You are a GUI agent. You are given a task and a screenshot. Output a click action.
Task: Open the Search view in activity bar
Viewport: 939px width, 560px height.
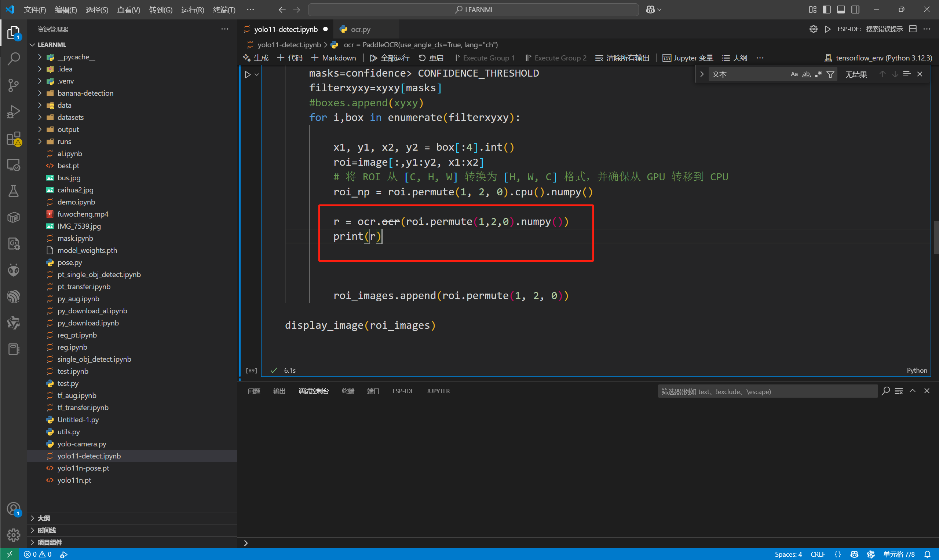point(14,59)
